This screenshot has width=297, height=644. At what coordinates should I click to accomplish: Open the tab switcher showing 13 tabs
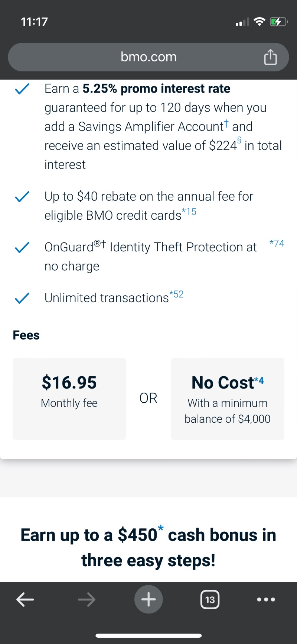pos(210,599)
